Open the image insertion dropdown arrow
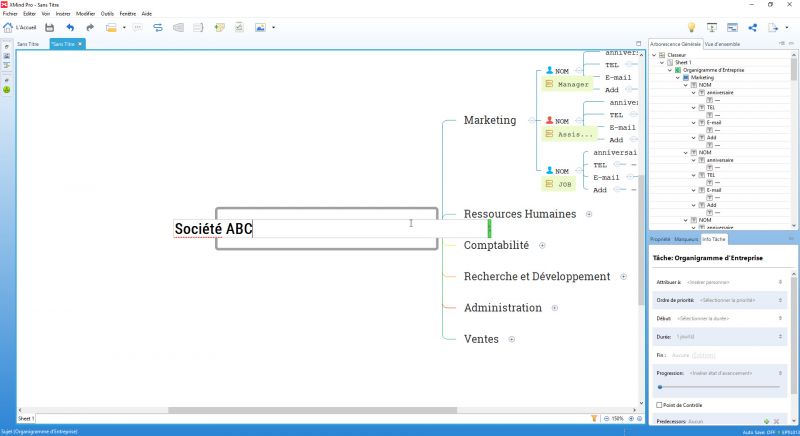This screenshot has width=800, height=436. tap(273, 28)
